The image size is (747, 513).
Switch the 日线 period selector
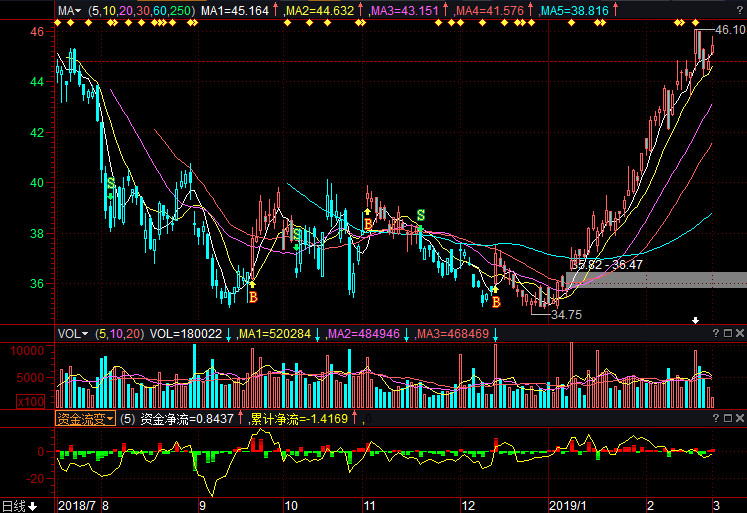18,505
